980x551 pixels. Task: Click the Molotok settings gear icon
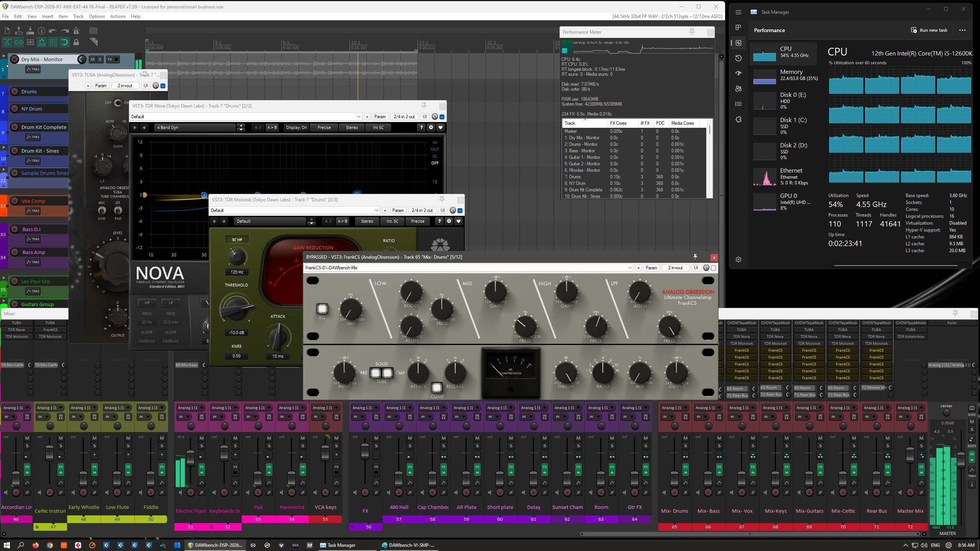(x=449, y=221)
